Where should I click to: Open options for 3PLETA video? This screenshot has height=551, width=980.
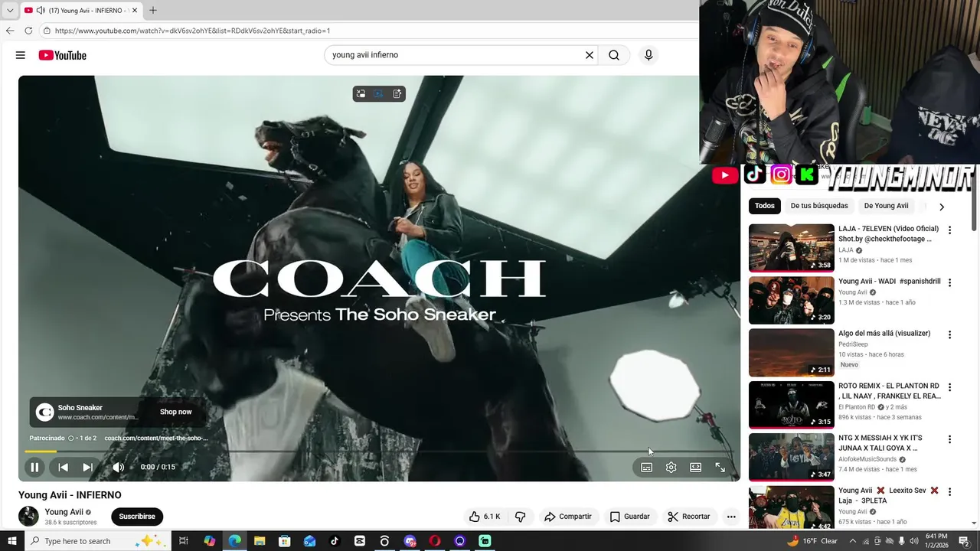950,491
